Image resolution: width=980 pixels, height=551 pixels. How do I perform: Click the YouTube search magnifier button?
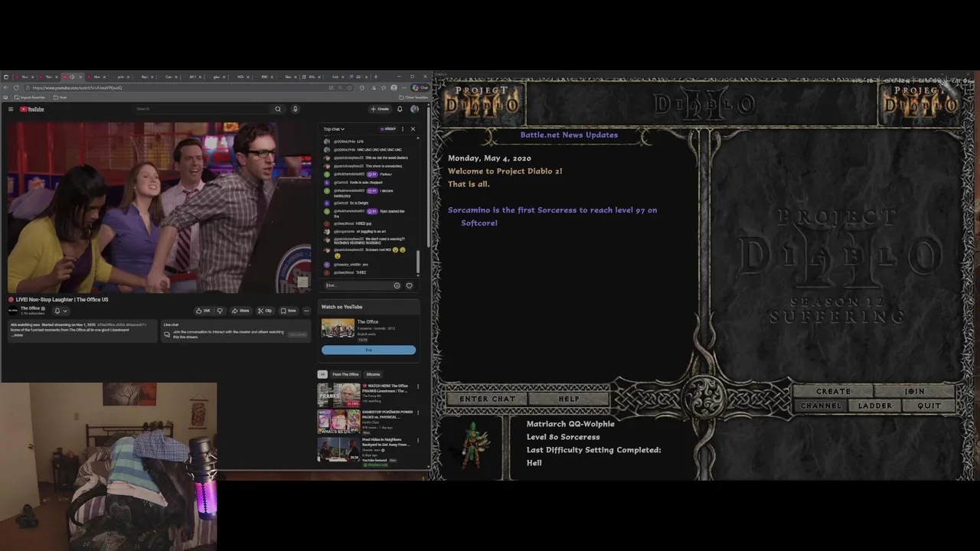[x=278, y=109]
